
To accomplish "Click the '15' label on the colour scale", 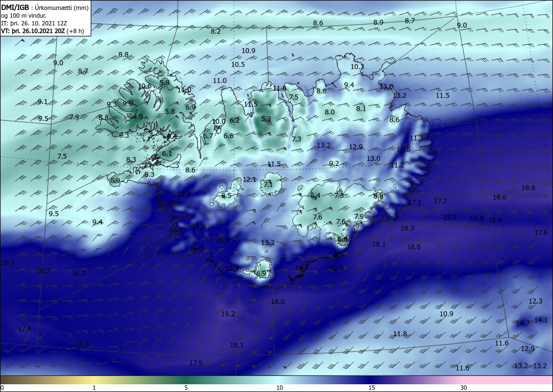I will [372, 388].
